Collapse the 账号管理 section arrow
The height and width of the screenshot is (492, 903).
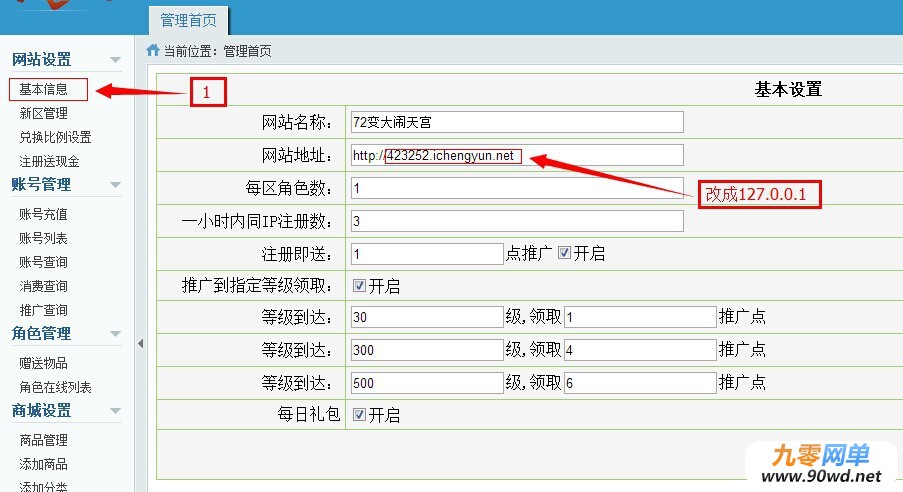[115, 185]
